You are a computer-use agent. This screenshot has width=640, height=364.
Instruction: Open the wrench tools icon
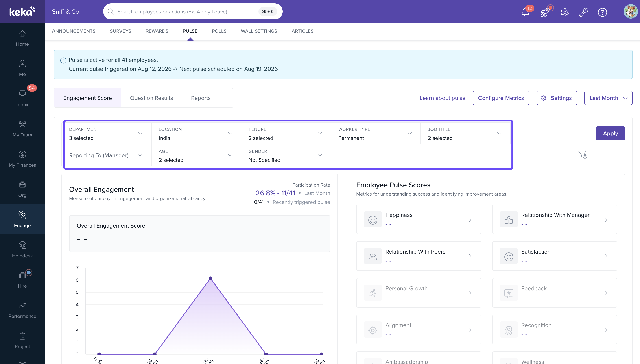(583, 12)
